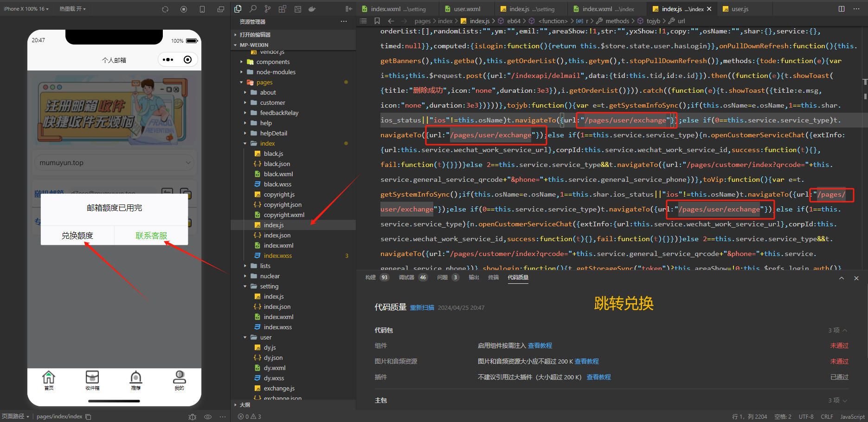Click the simulator refresh (compile) icon
Image resolution: width=868 pixels, height=422 pixels.
point(165,9)
